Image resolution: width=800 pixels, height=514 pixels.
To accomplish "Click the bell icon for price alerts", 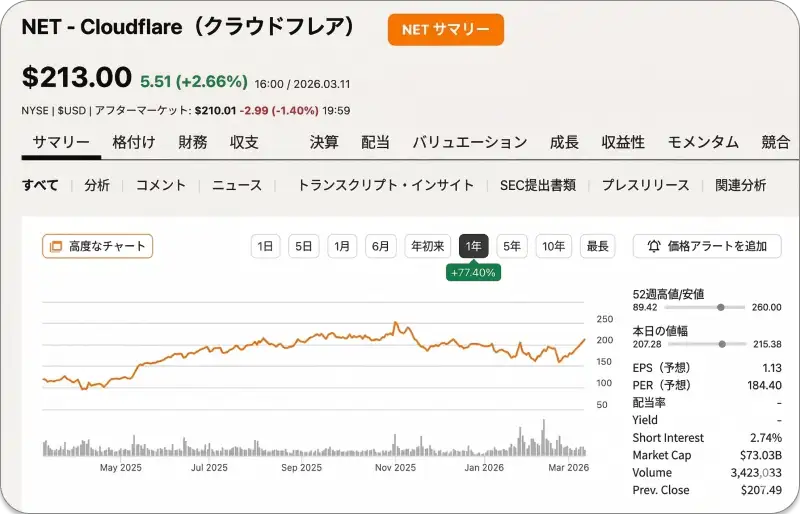I will coord(654,246).
